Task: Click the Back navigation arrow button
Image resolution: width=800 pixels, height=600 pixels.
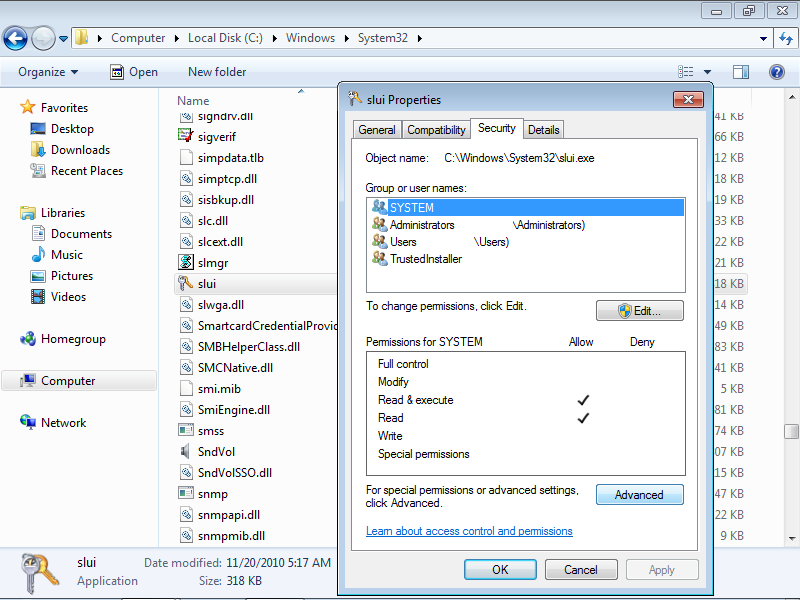Action: (x=15, y=38)
